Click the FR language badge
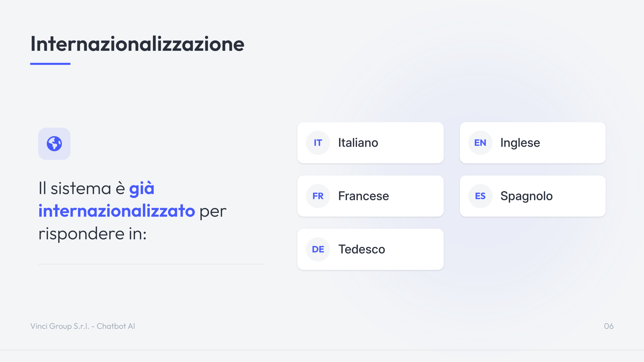The width and height of the screenshot is (644, 362). [x=318, y=196]
